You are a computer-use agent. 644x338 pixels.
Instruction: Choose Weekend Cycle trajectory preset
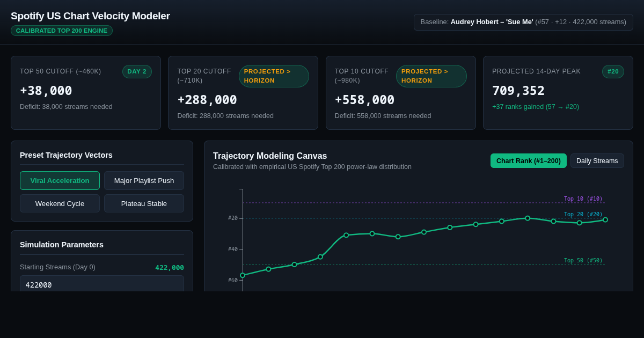[x=60, y=203]
